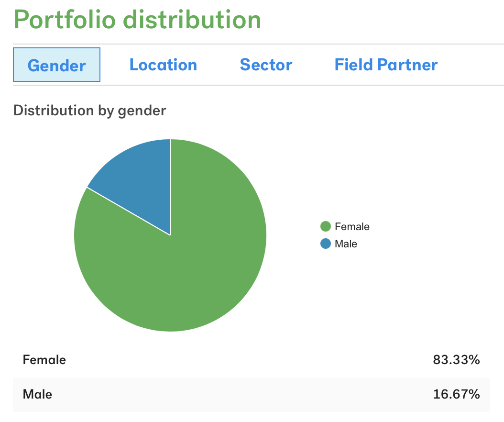Screen dimensions: 504x422
Task: Select the Gender tab
Action: (56, 65)
